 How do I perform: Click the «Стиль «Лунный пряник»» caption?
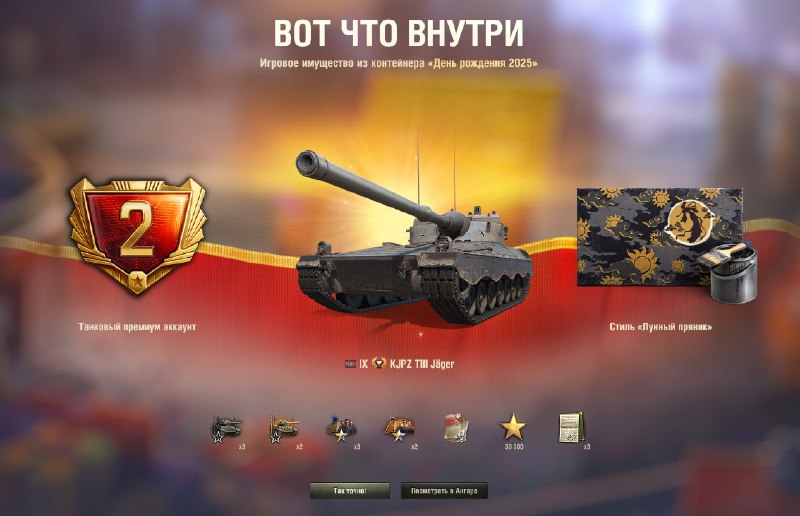pyautogui.click(x=661, y=327)
